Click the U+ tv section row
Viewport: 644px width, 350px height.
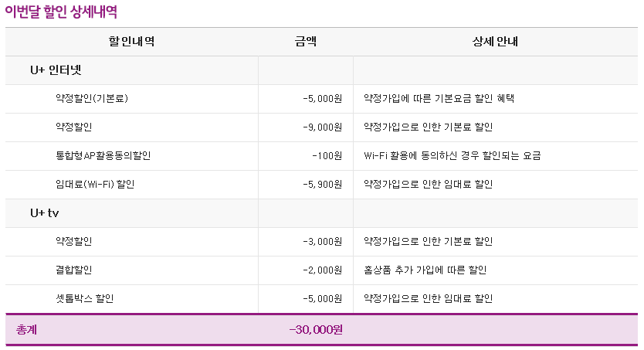pyautogui.click(x=45, y=213)
